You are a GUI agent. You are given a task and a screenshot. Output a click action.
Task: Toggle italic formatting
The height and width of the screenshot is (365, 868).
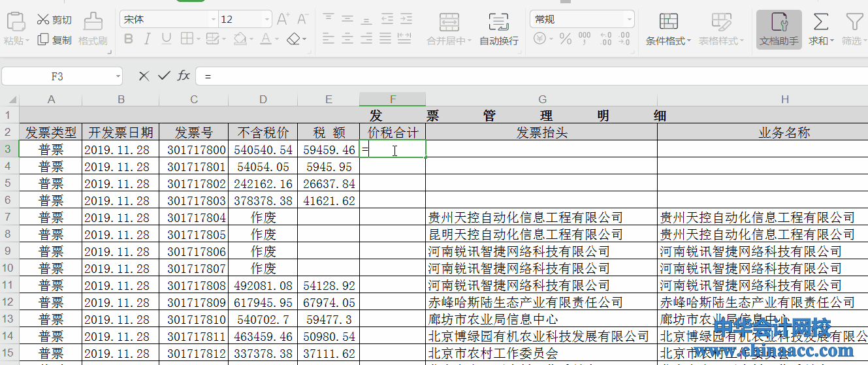[147, 39]
